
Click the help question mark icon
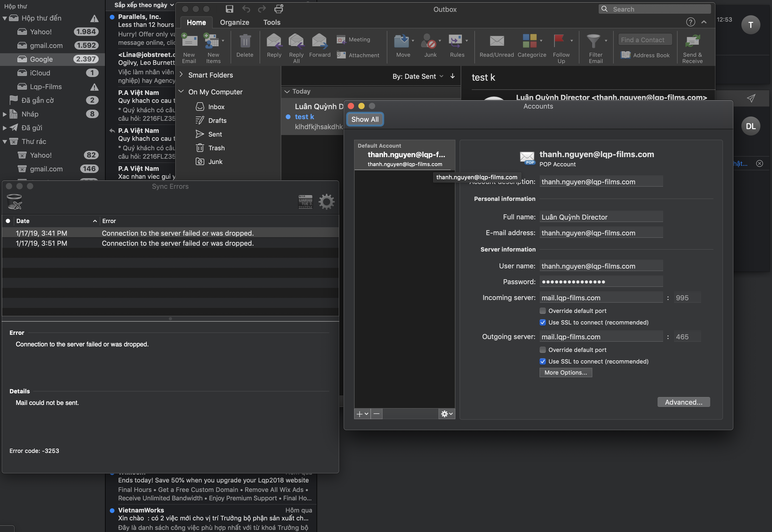(x=690, y=22)
